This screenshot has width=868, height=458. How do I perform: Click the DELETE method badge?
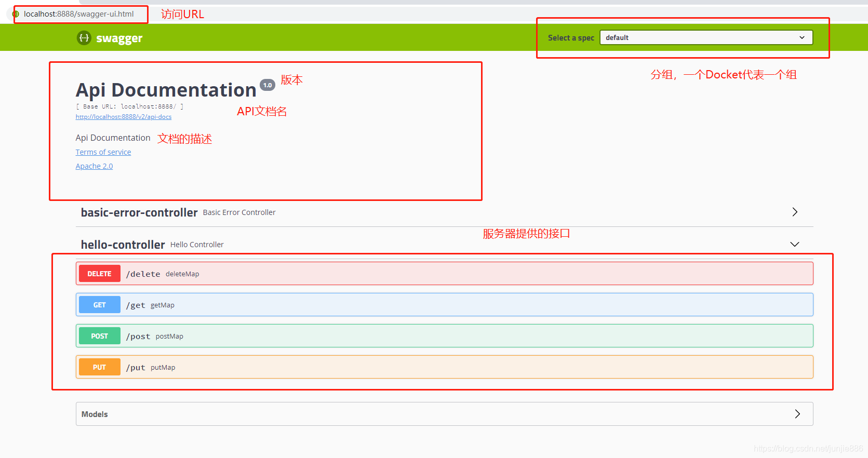pos(100,274)
